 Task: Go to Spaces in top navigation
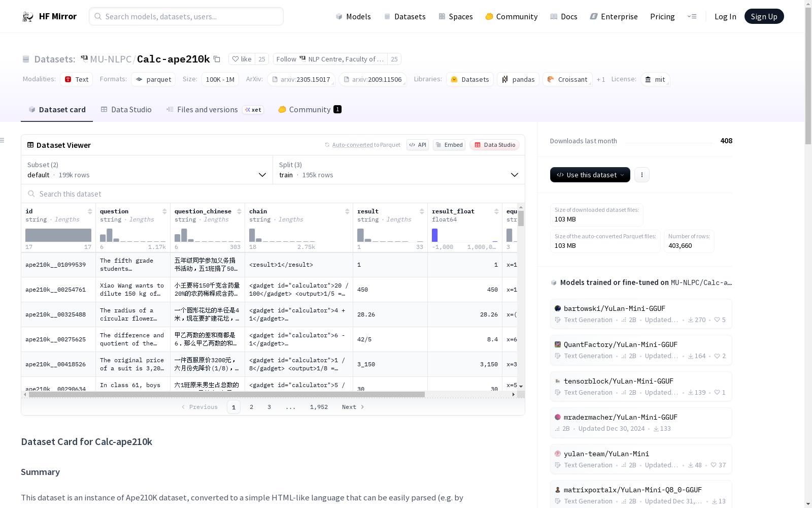click(456, 17)
